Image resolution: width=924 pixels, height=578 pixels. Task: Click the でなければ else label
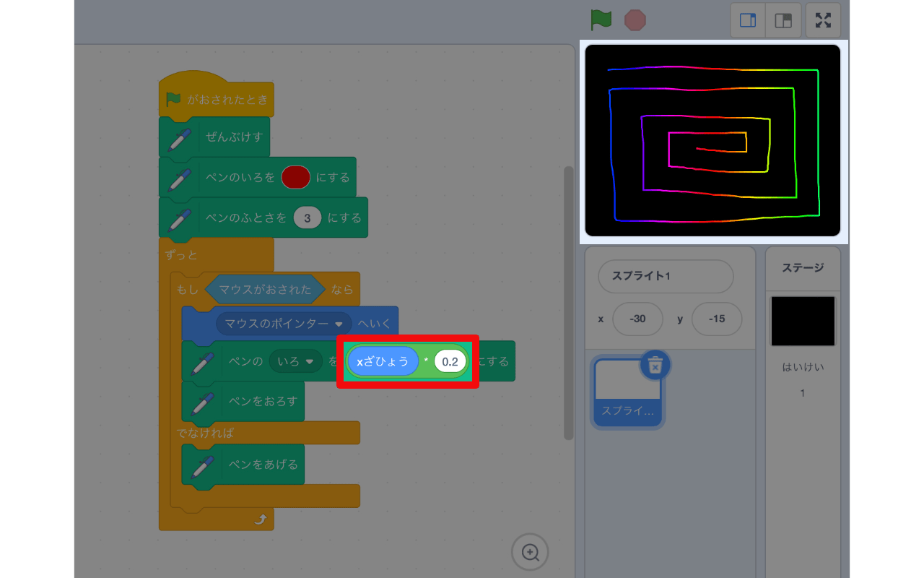pyautogui.click(x=205, y=433)
